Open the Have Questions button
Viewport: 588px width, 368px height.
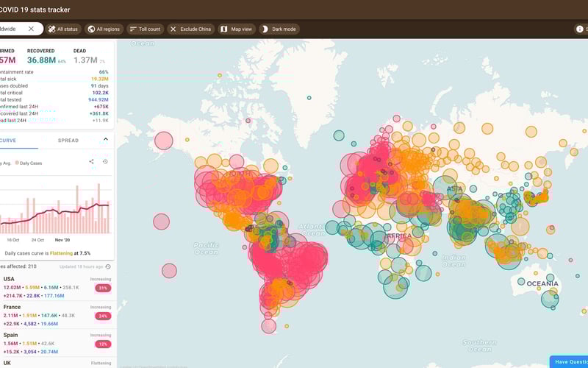570,362
